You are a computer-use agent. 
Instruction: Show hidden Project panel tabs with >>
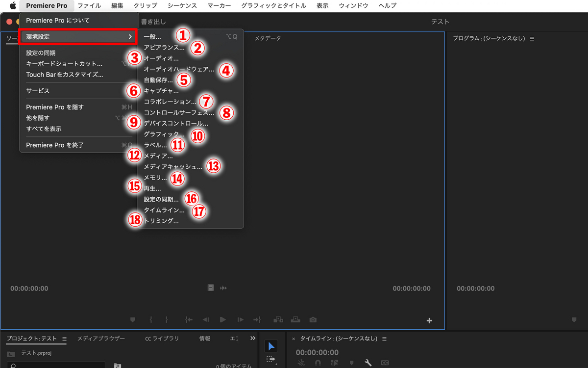click(253, 338)
